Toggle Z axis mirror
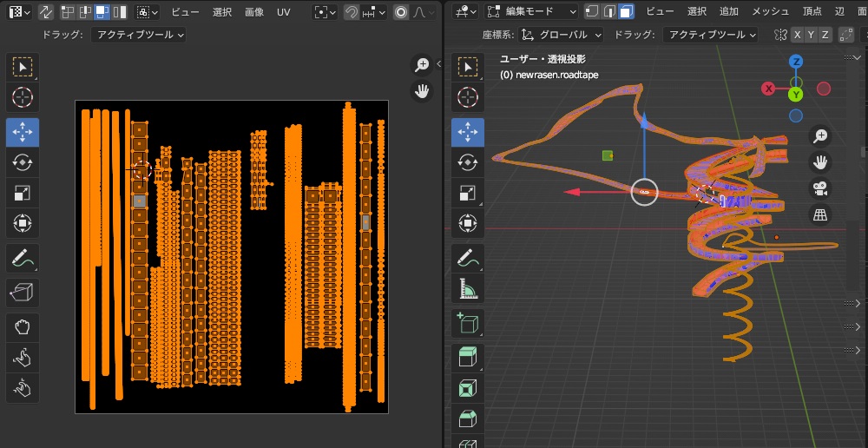This screenshot has height=448, width=868. [825, 35]
